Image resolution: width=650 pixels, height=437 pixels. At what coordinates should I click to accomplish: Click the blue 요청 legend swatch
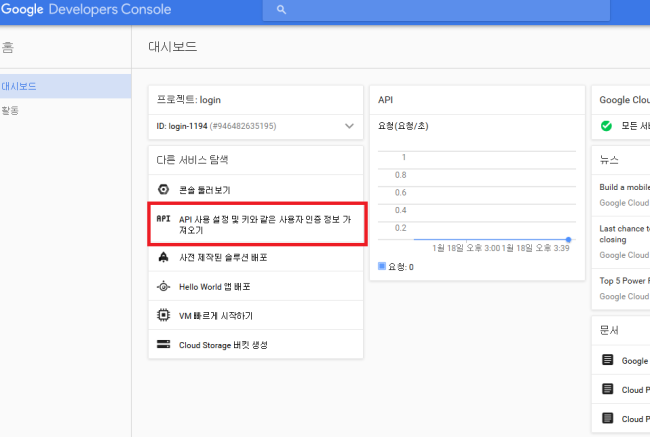pyautogui.click(x=382, y=267)
